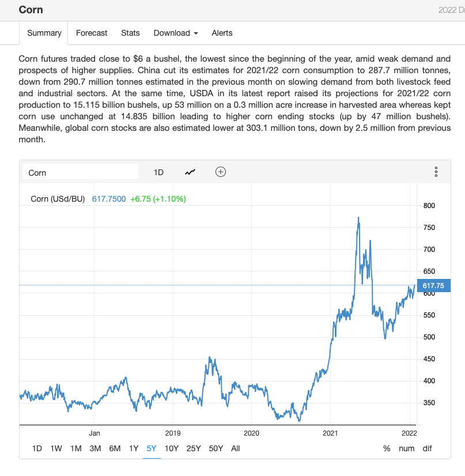Select the 25Y time range
The width and height of the screenshot is (465, 476).
coord(193,448)
